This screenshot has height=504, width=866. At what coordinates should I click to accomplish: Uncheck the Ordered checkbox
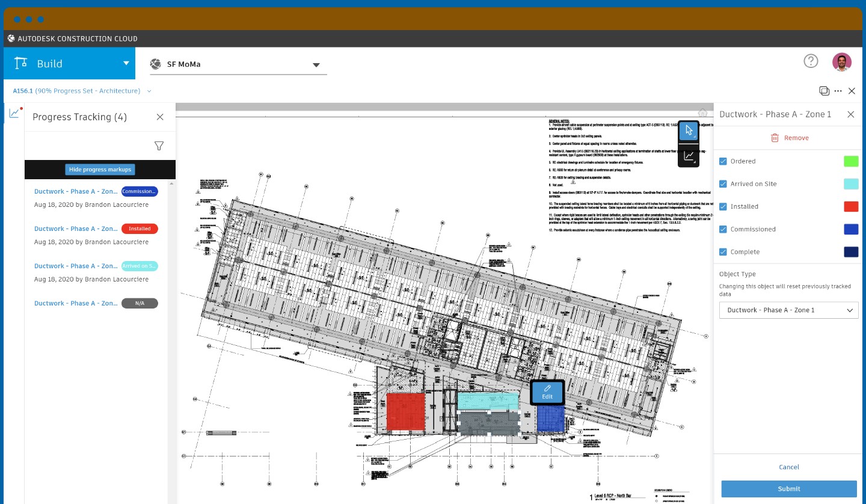[723, 161]
